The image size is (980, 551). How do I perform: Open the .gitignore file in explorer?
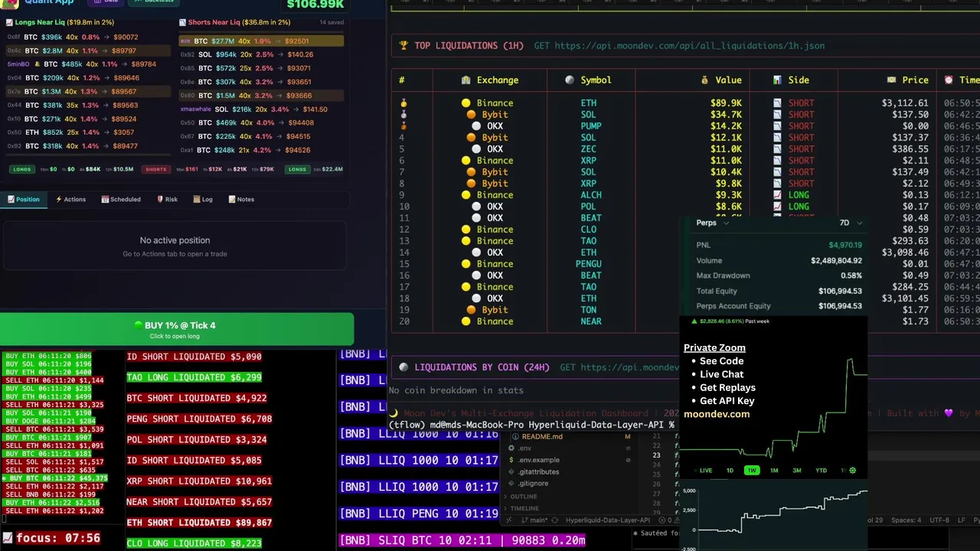[533, 484]
